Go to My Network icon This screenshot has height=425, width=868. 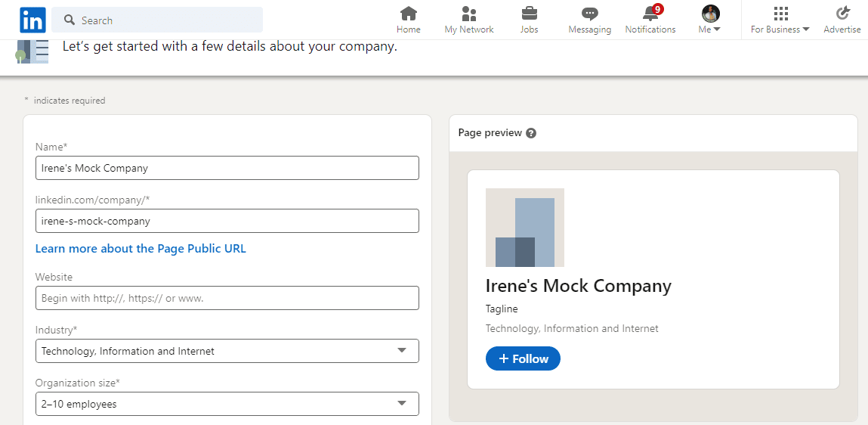point(468,14)
